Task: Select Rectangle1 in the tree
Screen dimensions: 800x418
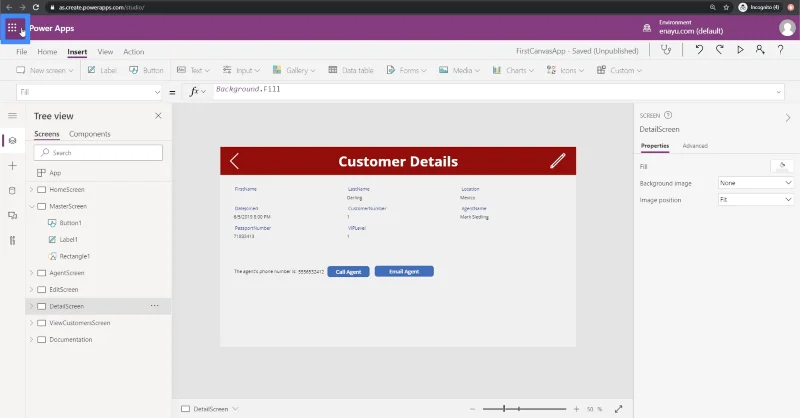Action: click(74, 256)
